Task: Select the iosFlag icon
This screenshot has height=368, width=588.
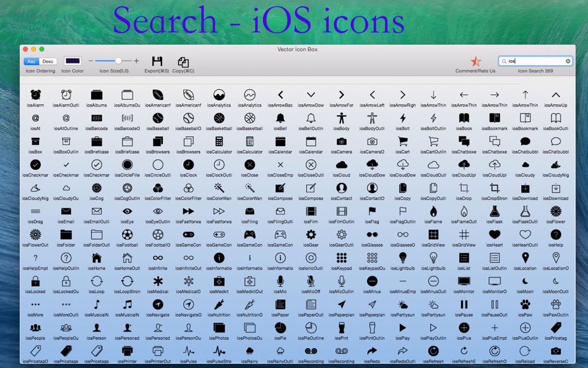Action: pyautogui.click(x=372, y=211)
